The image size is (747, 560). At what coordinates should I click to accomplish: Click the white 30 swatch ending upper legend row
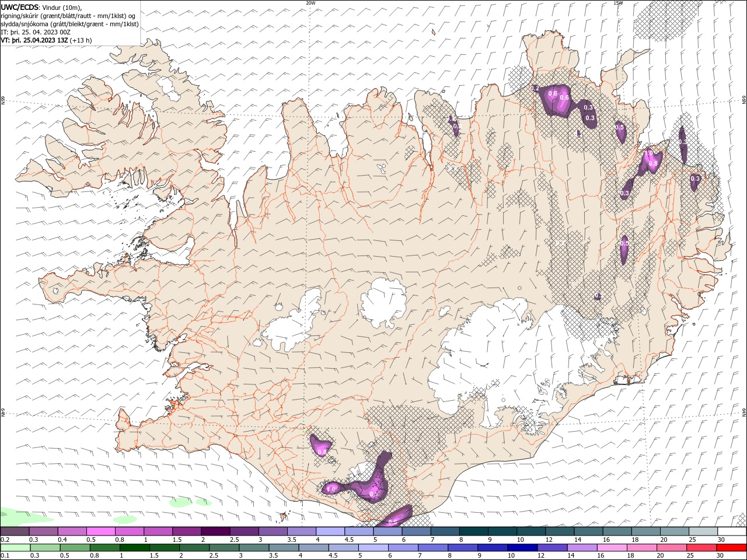pyautogui.click(x=732, y=531)
